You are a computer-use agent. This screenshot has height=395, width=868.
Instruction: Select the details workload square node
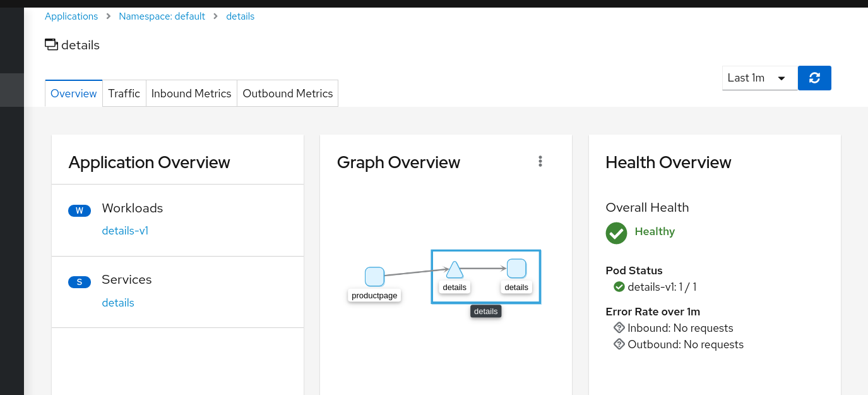pyautogui.click(x=516, y=269)
